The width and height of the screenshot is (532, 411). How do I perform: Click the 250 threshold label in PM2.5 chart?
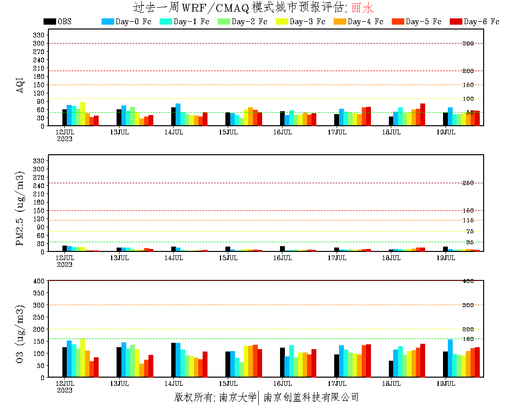[x=468, y=183]
